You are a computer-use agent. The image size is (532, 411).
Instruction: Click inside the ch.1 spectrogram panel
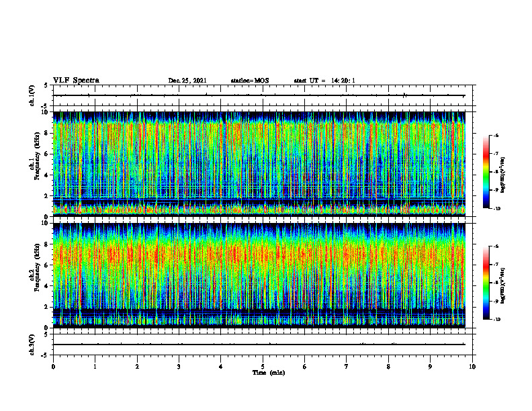click(x=259, y=164)
